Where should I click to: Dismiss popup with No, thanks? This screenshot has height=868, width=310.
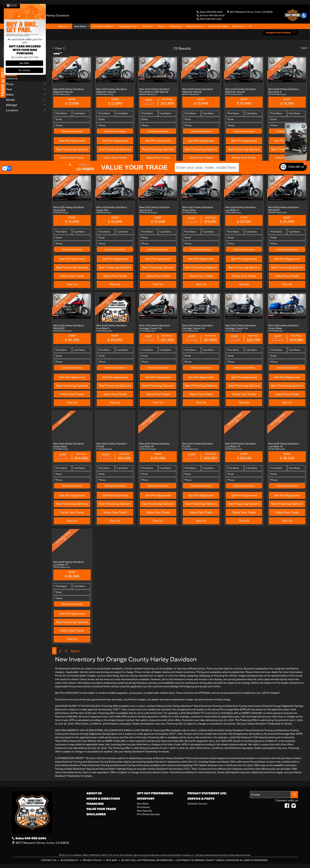click(x=24, y=70)
